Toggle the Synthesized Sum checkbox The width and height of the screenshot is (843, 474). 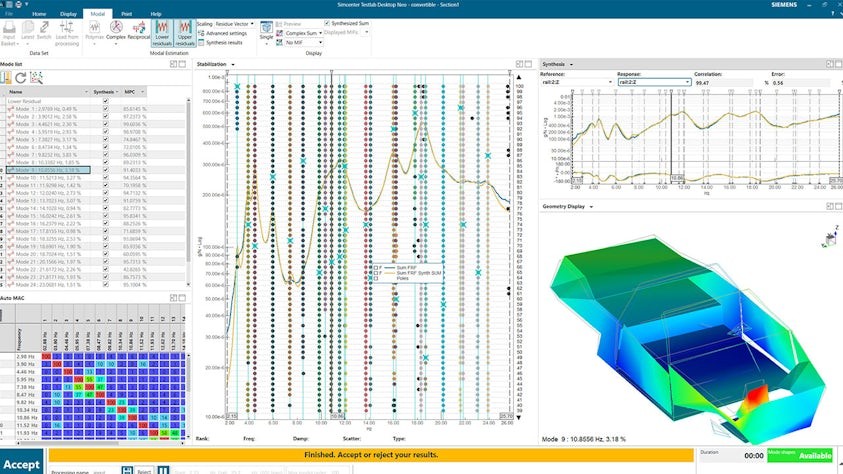pos(327,23)
